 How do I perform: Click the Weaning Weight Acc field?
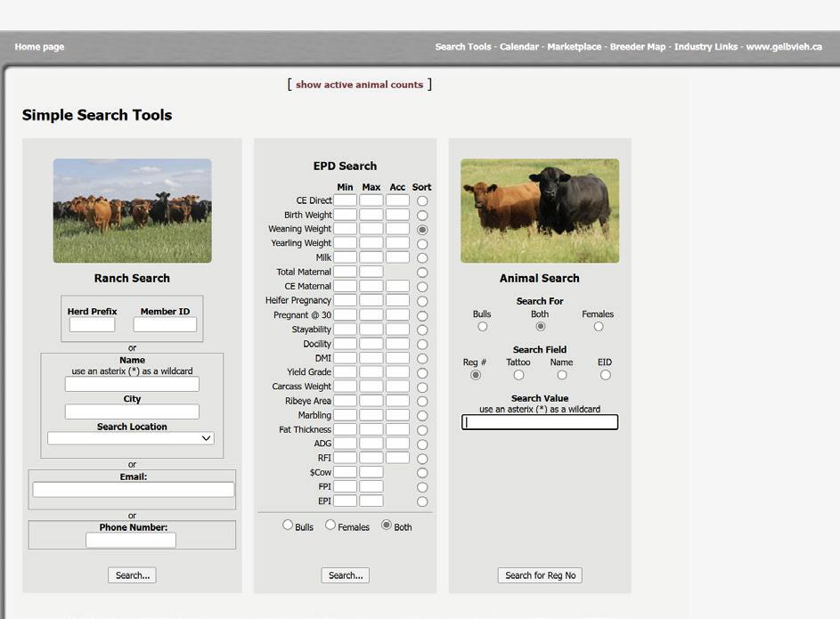[397, 229]
